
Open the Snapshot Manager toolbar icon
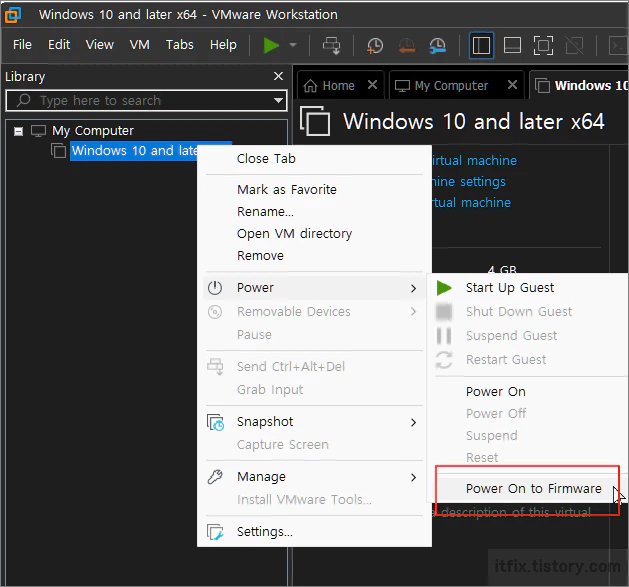(x=438, y=45)
